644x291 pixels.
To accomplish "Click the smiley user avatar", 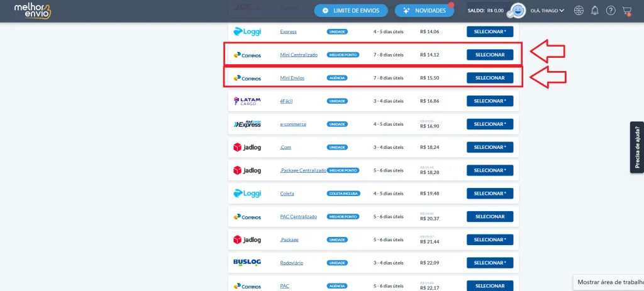I will click(x=518, y=11).
